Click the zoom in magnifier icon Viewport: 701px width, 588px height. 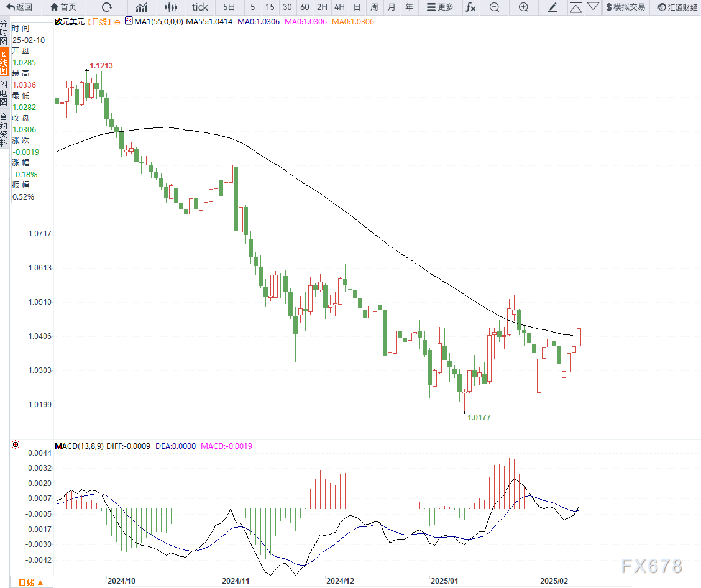click(x=524, y=7)
